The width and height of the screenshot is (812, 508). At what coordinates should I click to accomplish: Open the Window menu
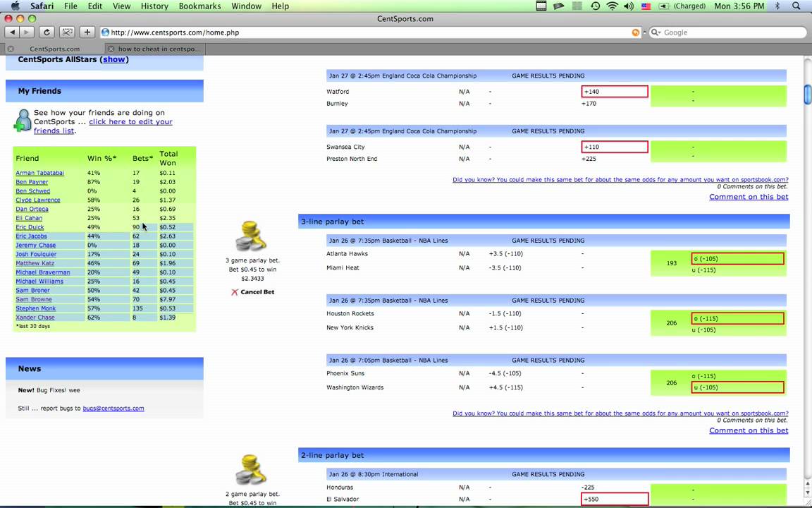coord(246,6)
